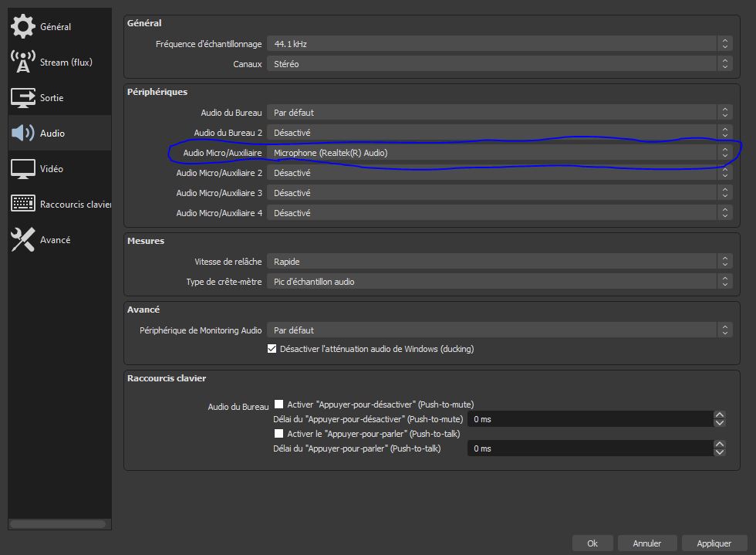The height and width of the screenshot is (555, 756).
Task: Click the Stream (flux) antenna icon
Action: [22, 62]
